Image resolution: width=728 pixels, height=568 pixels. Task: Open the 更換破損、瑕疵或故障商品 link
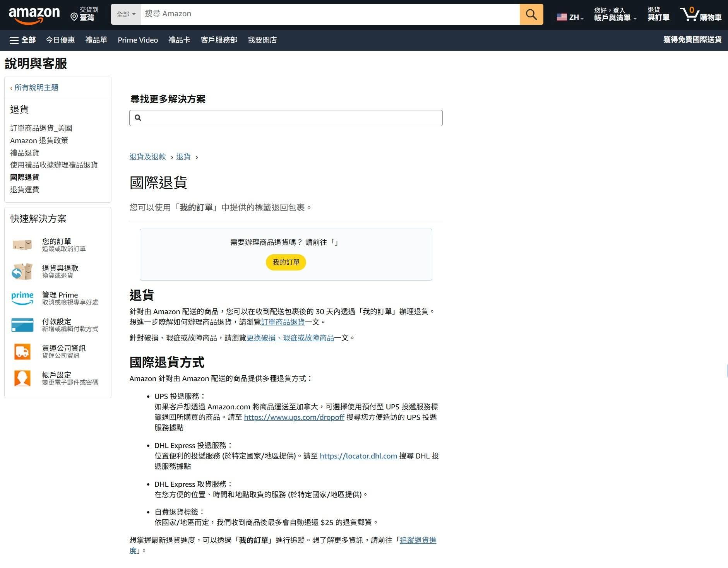[x=290, y=338]
